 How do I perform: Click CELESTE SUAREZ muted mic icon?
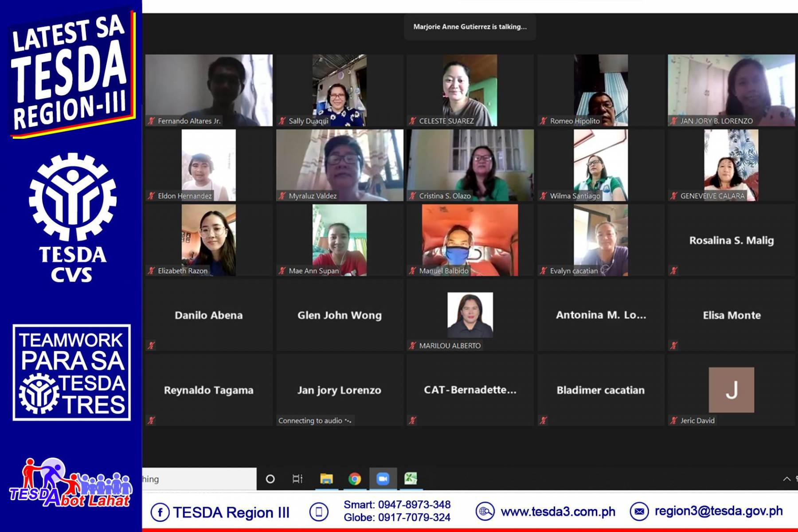(413, 121)
